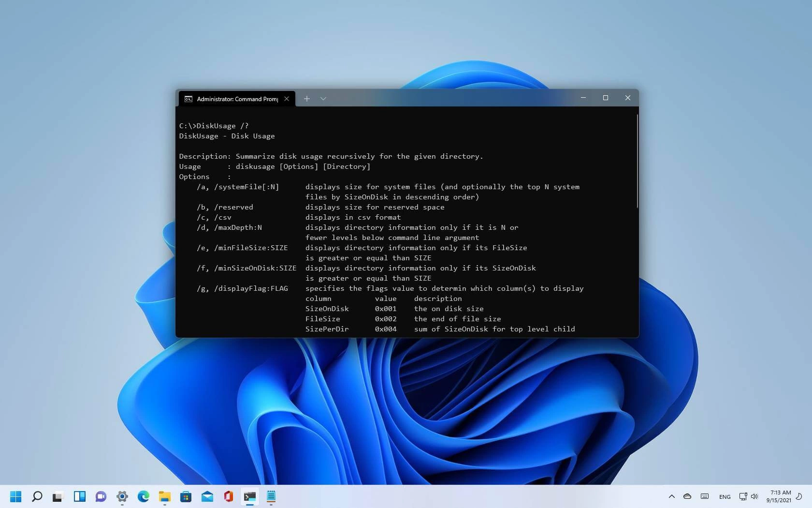The image size is (812, 508).
Task: Show hidden system tray icons
Action: (x=672, y=496)
